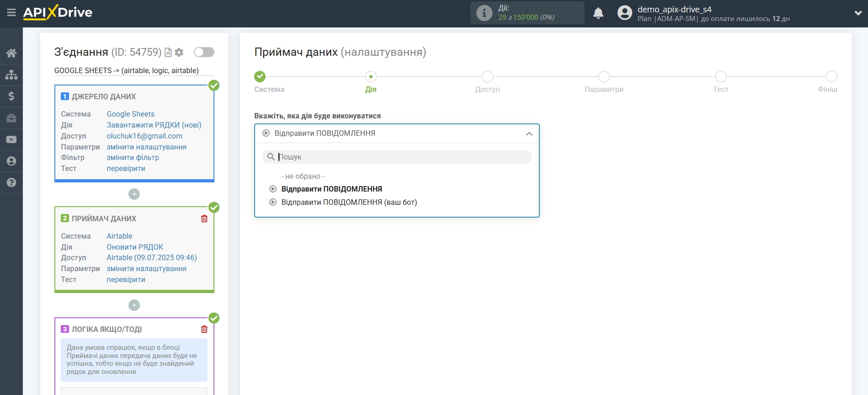Click the user avatar icon
This screenshot has height=395, width=868.
pos(624,13)
